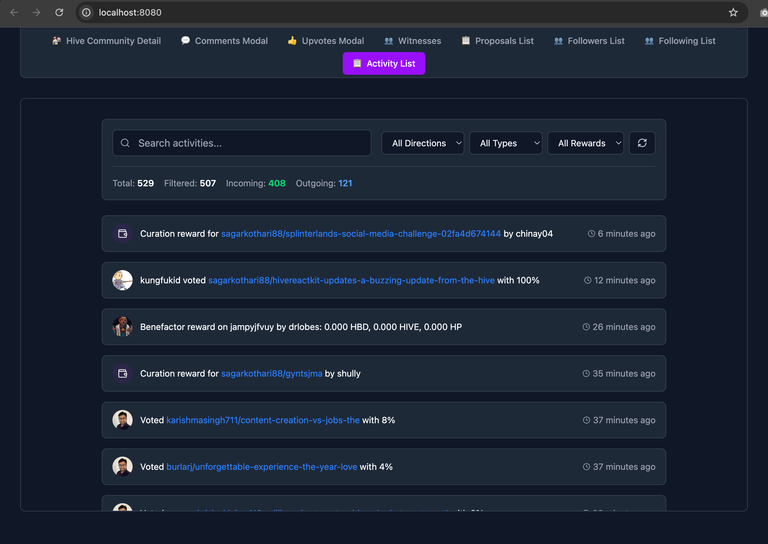Click the wallet icon on the chinay04 curation reward
This screenshot has height=544, width=768.
[122, 233]
